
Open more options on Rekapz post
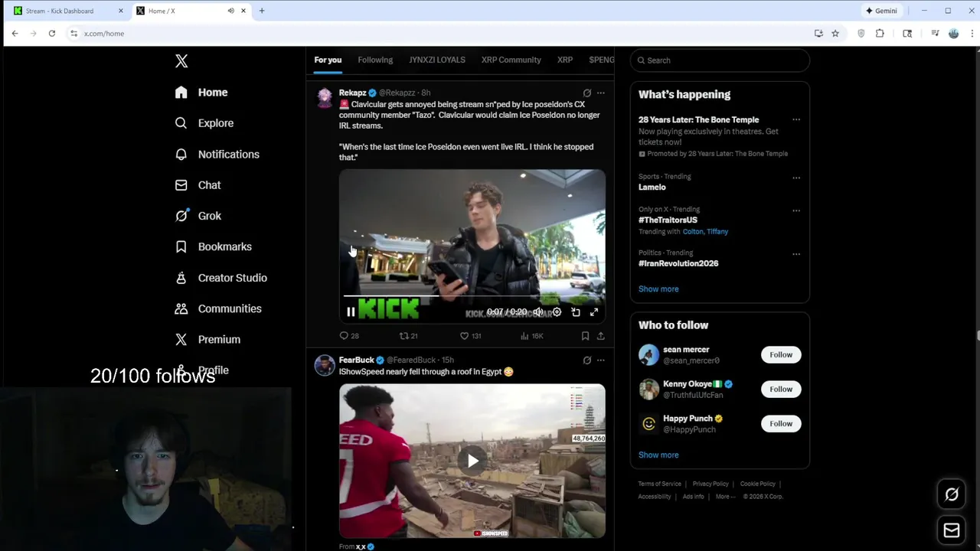601,93
